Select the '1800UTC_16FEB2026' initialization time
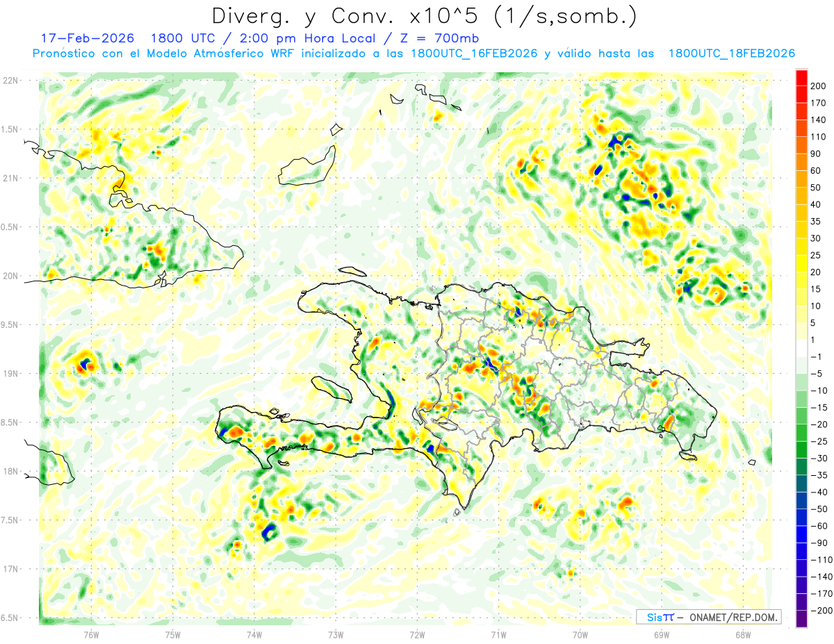 474,54
